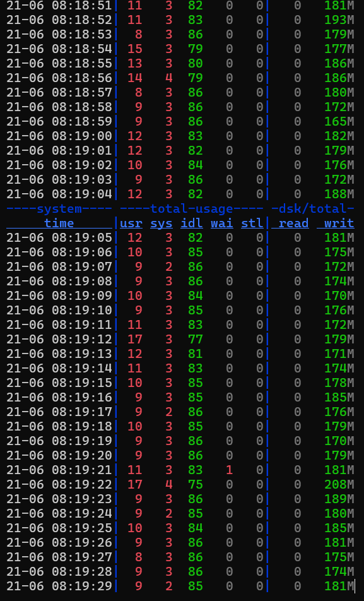Click the usr value 13
The height and width of the screenshot is (601, 364).
135,64
